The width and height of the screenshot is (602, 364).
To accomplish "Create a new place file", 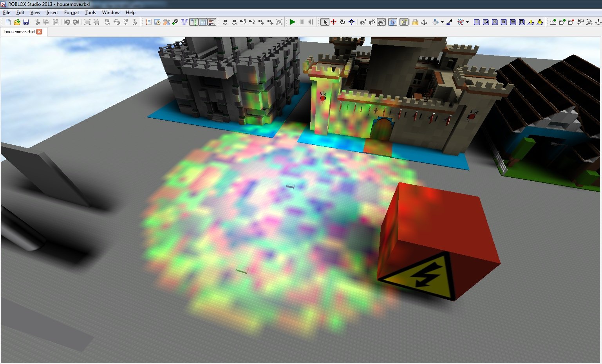I will coord(8,22).
